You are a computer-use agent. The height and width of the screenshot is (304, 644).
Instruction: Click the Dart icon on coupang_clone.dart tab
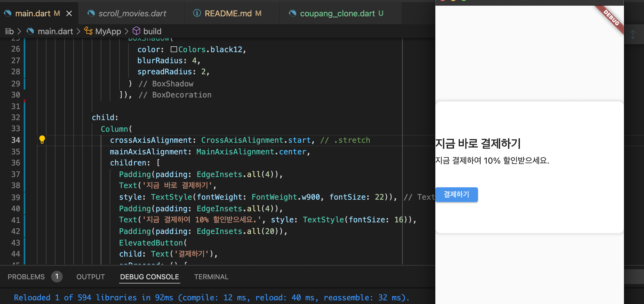coord(292,13)
